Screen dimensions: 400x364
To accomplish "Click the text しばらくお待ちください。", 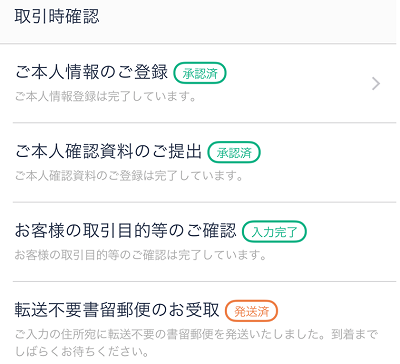I will [x=82, y=351].
